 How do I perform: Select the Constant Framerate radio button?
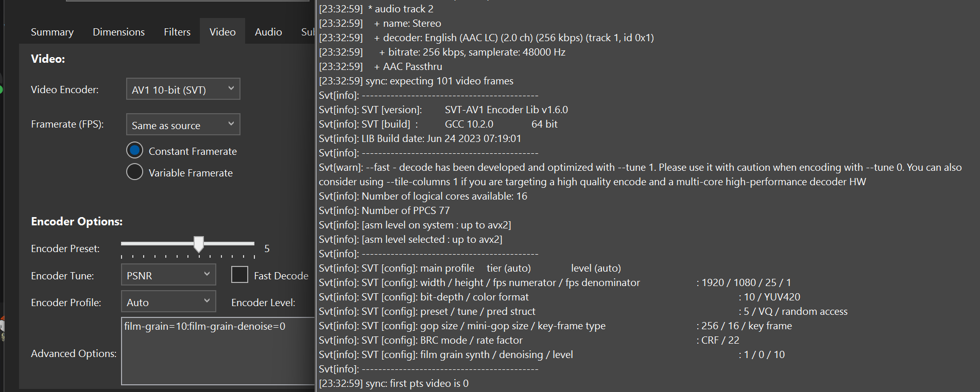tap(134, 150)
